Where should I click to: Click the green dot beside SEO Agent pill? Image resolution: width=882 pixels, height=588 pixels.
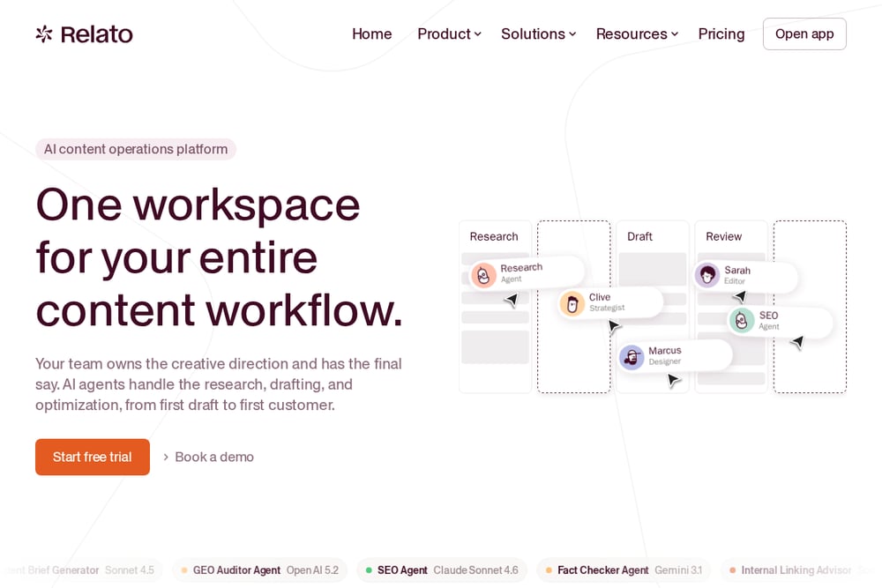[369, 570]
